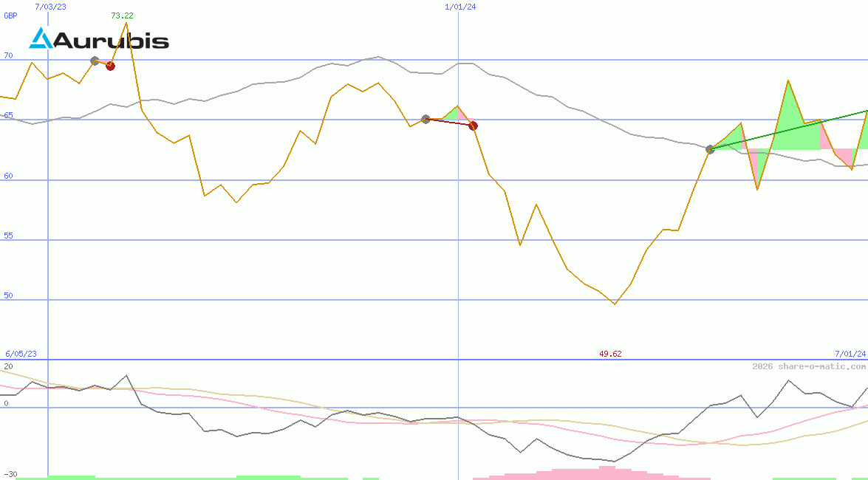Click the GBP currency label
Image resolution: width=868 pixels, height=480 pixels.
pyautogui.click(x=10, y=16)
